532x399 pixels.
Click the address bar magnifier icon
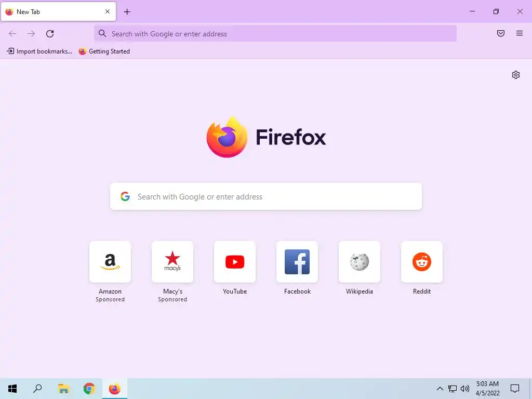pyautogui.click(x=102, y=33)
